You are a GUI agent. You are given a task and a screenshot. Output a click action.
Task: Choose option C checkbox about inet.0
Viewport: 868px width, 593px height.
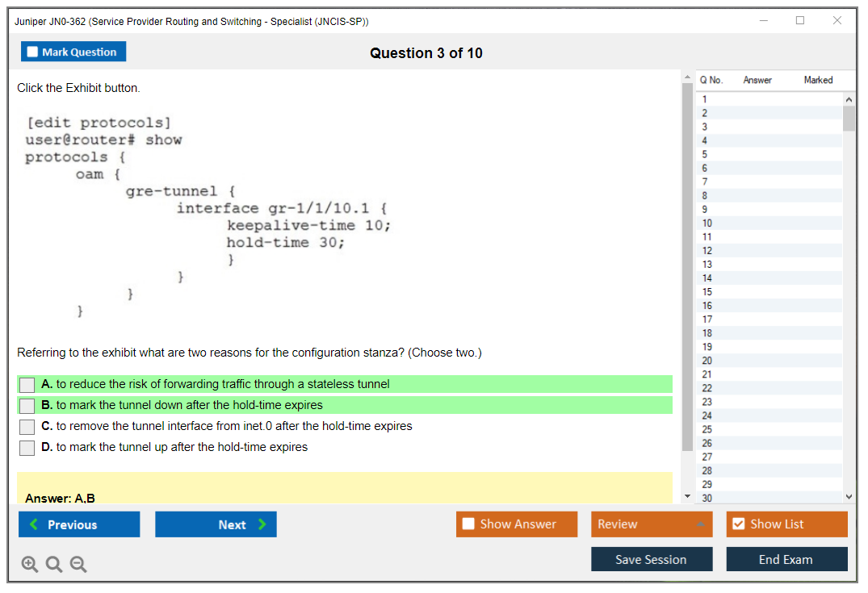(x=27, y=427)
